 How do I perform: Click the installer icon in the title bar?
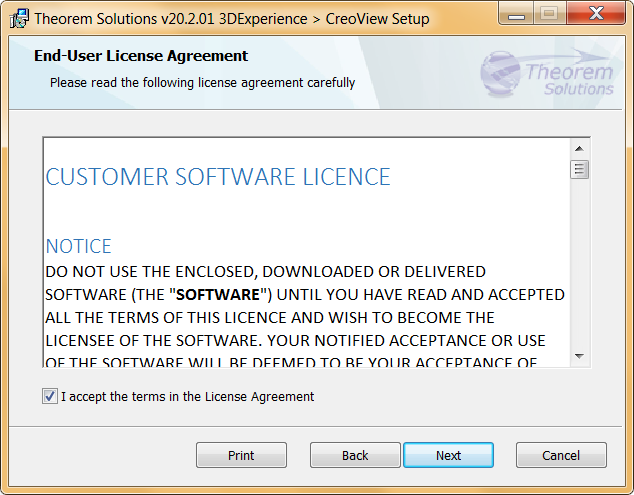(x=19, y=19)
